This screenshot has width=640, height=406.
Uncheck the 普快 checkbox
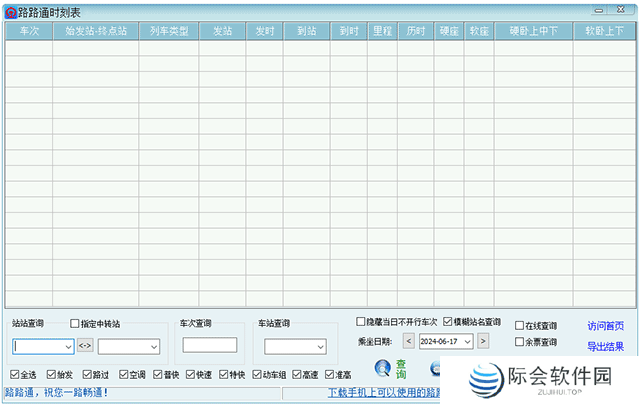coord(158,374)
